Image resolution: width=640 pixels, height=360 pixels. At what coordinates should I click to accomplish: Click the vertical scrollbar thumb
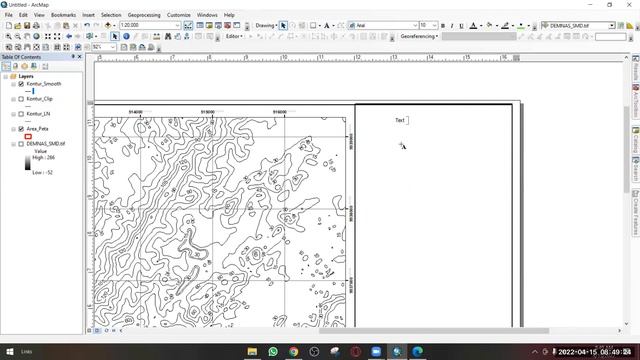pyautogui.click(x=627, y=149)
